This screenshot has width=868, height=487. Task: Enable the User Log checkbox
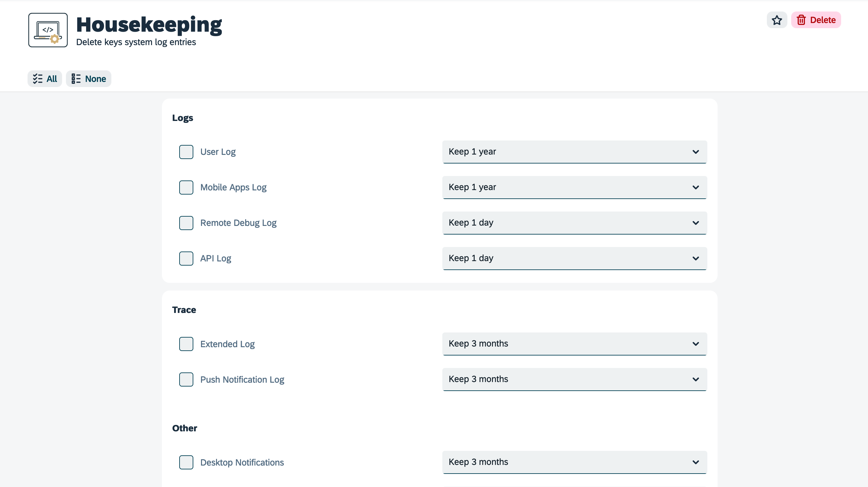pyautogui.click(x=186, y=152)
